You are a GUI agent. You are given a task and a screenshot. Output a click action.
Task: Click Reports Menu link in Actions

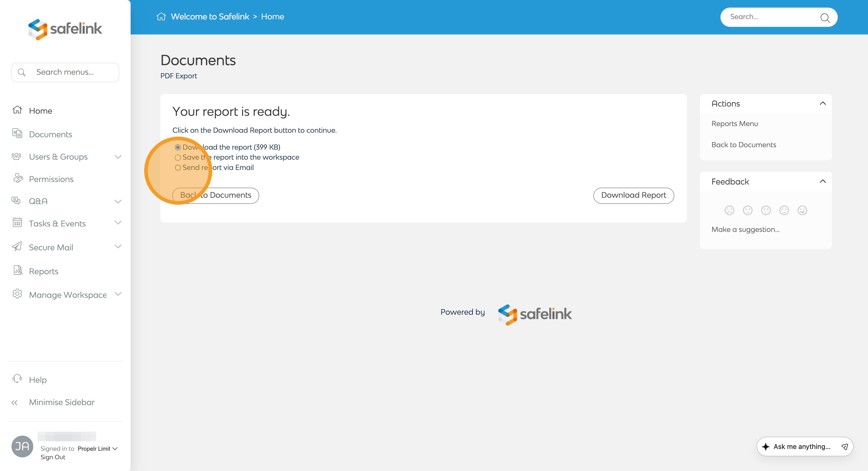(x=735, y=124)
